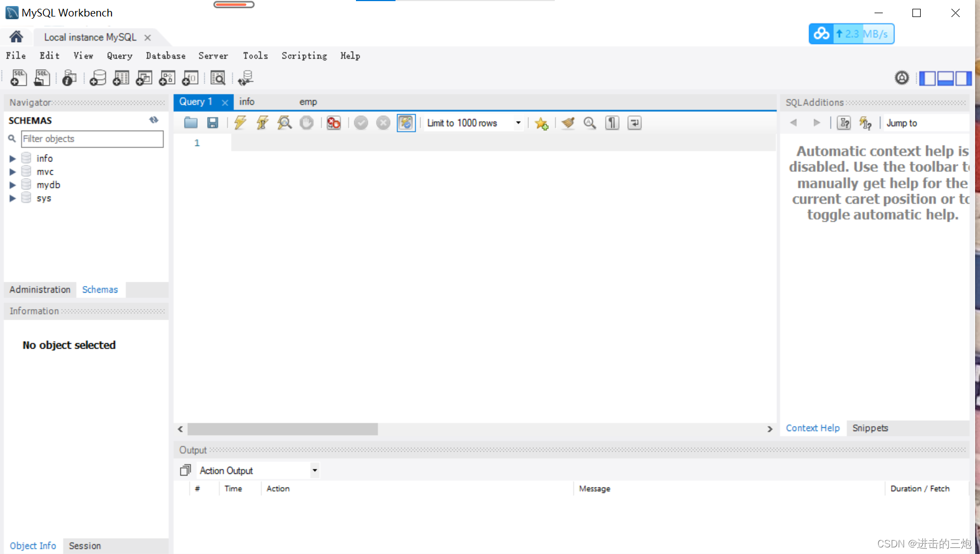Create a new schema icon
Screen dimensions: 980x554
98,78
